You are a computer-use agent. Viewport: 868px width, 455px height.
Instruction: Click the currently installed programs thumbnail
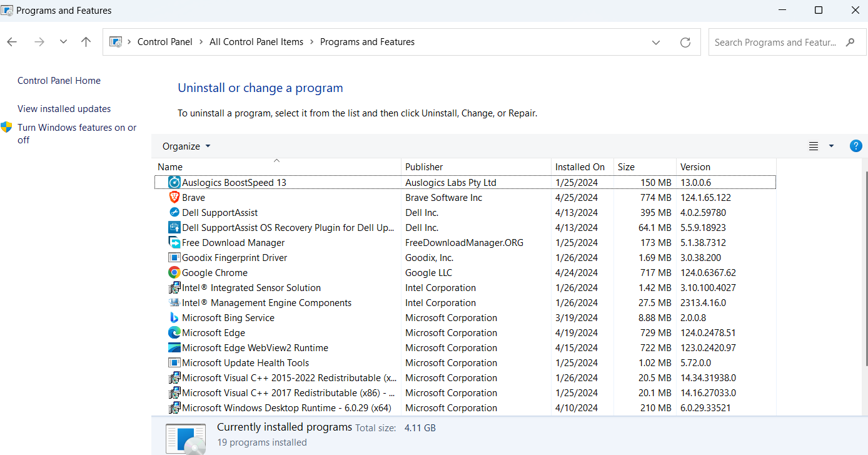pos(186,438)
